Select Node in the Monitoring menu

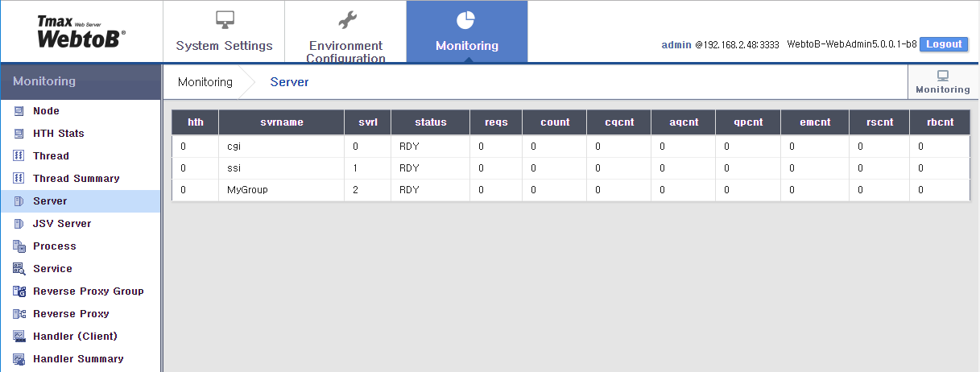click(81, 111)
